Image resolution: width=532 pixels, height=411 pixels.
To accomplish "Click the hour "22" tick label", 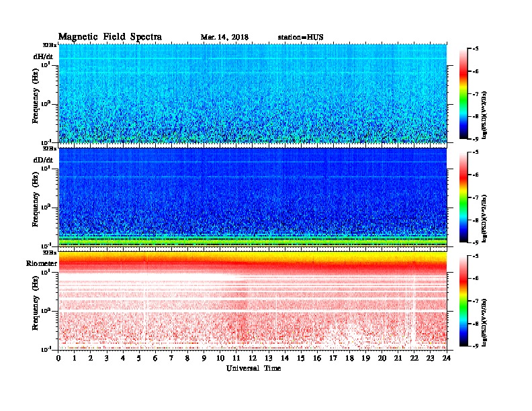I will click(414, 359).
